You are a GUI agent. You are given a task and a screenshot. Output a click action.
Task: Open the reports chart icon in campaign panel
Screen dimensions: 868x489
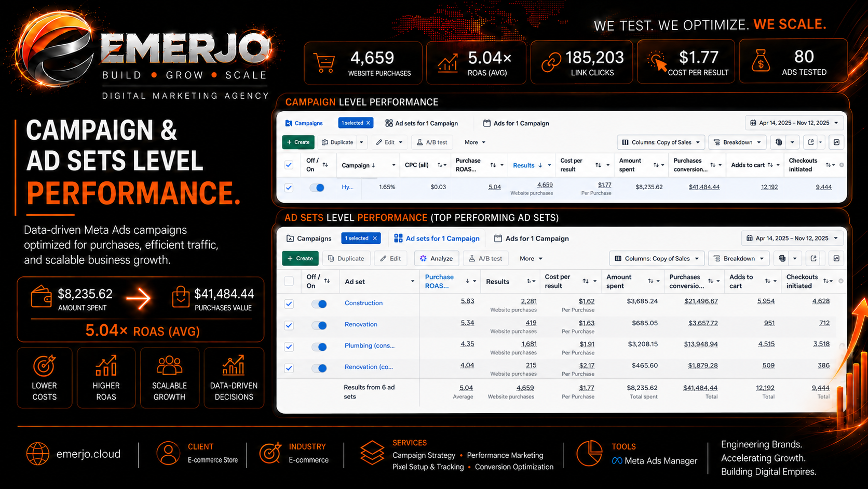pyautogui.click(x=836, y=142)
